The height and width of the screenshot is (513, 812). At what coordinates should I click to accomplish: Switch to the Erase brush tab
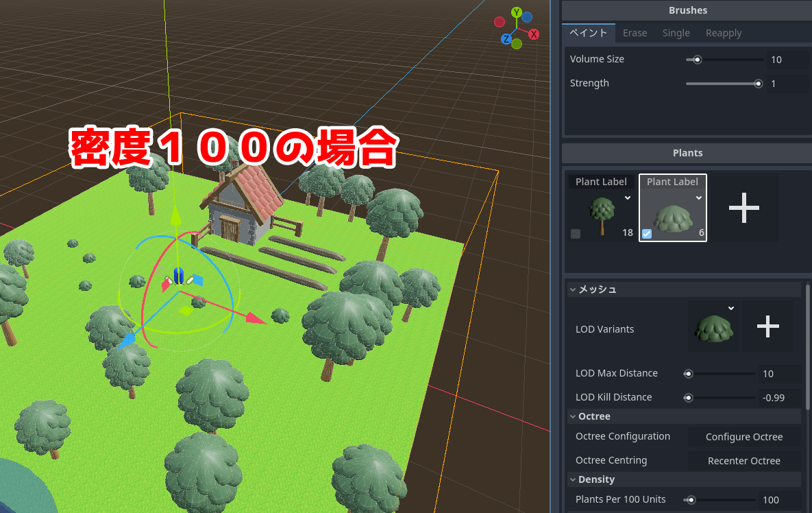click(635, 33)
